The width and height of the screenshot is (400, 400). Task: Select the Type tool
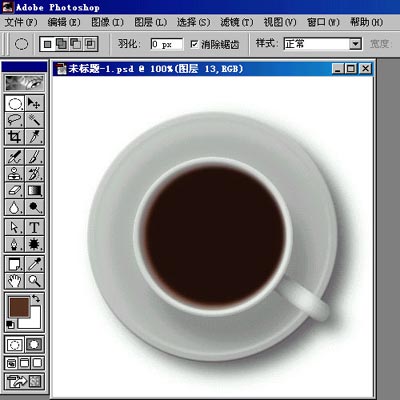[34, 227]
